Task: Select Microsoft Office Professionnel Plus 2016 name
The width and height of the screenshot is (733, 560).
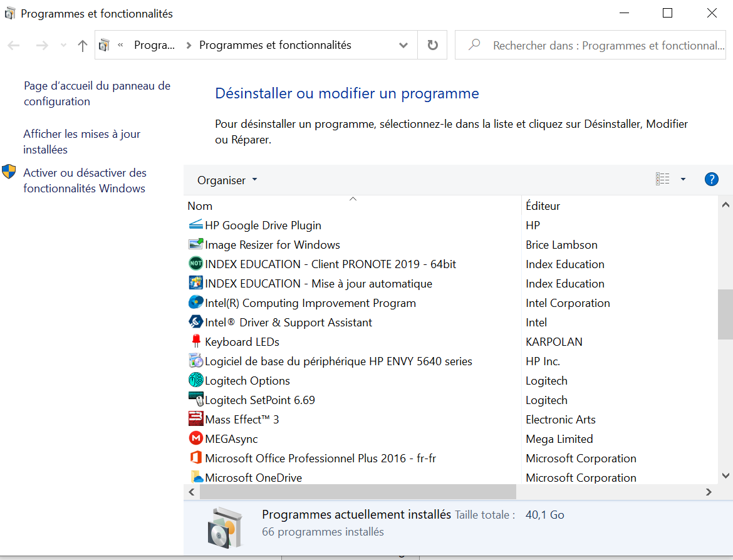Action: [320, 458]
